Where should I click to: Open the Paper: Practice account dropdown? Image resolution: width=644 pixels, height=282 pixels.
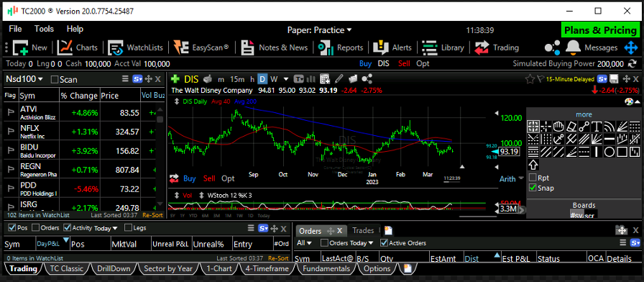[320, 30]
